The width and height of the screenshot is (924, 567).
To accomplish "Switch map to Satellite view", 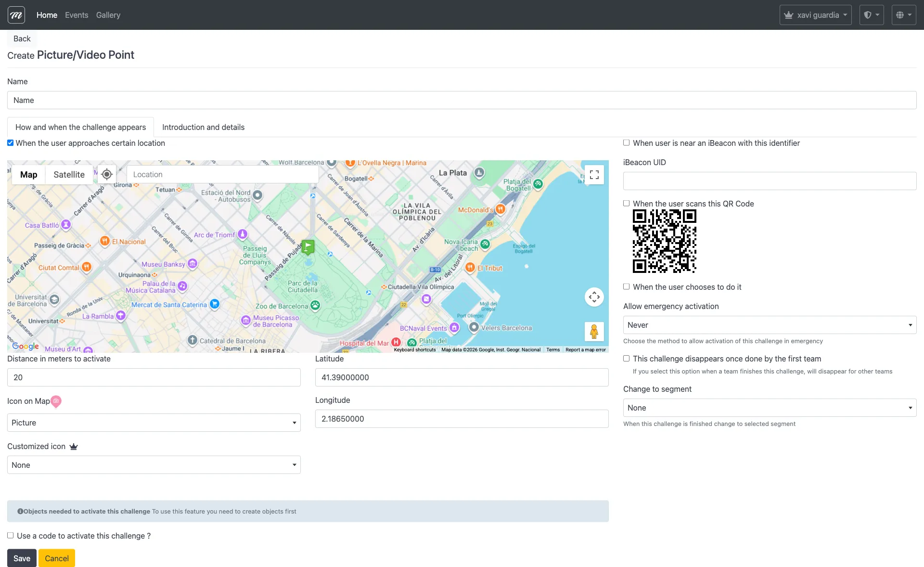I will pos(69,175).
